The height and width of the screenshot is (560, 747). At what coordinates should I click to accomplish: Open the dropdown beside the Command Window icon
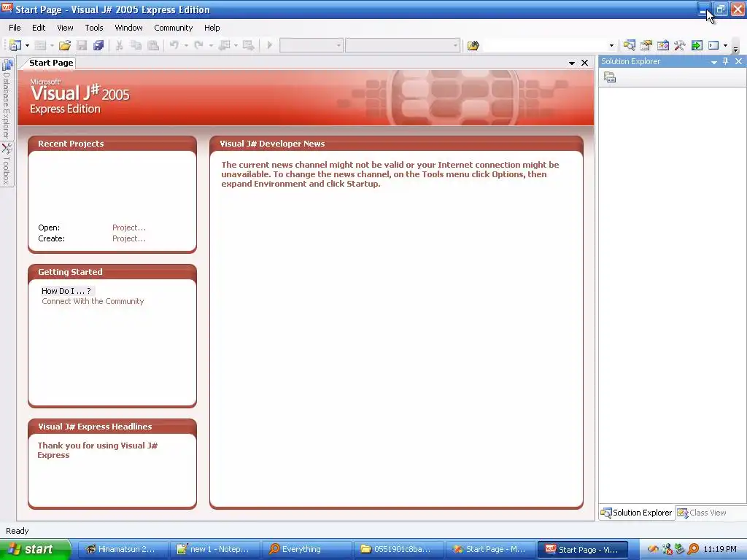pyautogui.click(x=726, y=46)
